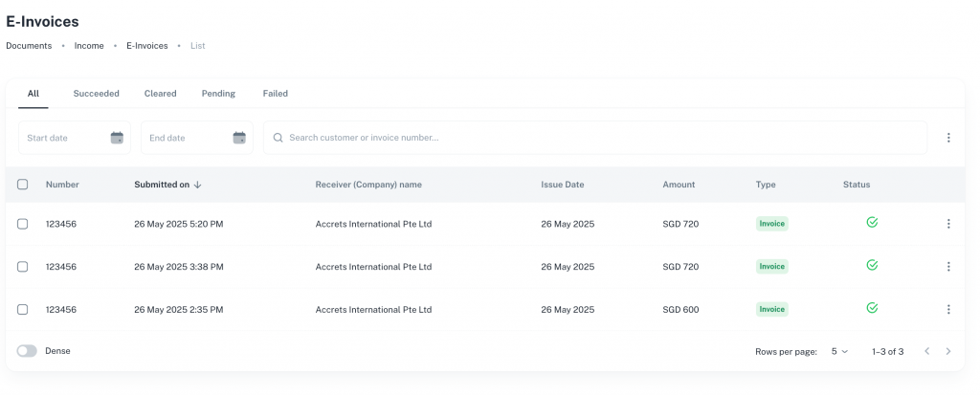Image resolution: width=980 pixels, height=395 pixels.
Task: Open the toolbar three-dot options menu
Action: point(948,138)
